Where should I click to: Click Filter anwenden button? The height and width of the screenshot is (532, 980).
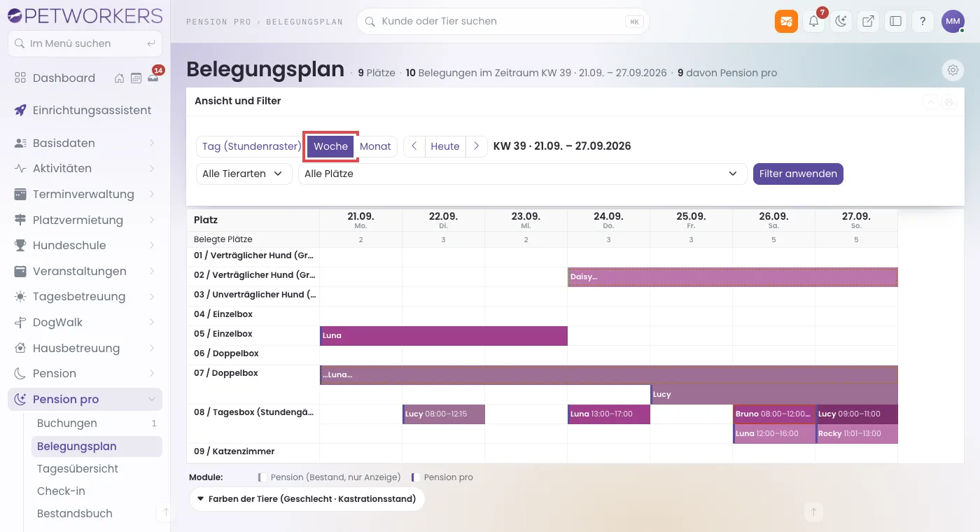click(x=798, y=174)
